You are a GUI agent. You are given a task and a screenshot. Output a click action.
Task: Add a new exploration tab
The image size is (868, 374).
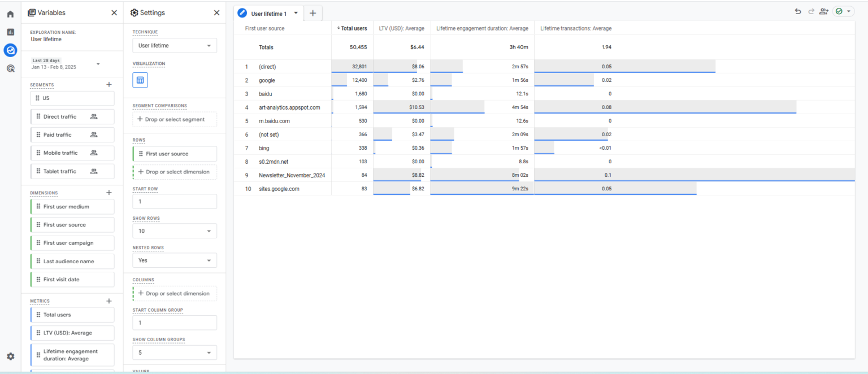313,13
